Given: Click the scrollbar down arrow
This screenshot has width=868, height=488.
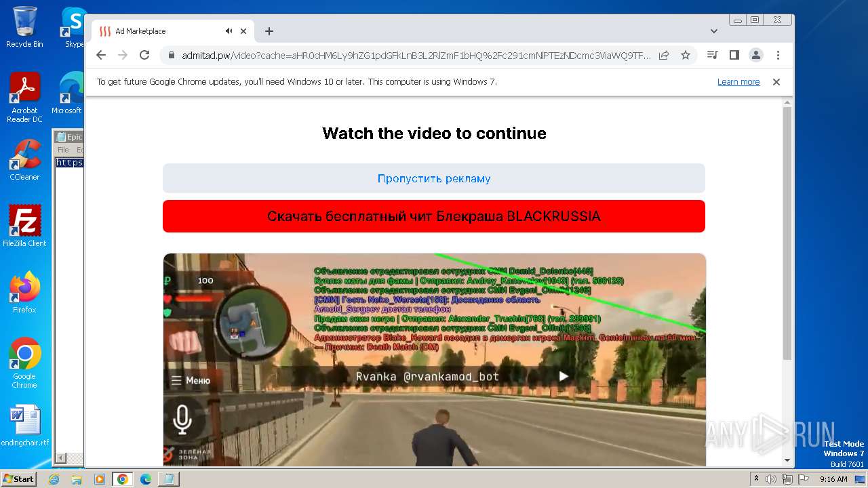Looking at the screenshot, I should tap(787, 460).
